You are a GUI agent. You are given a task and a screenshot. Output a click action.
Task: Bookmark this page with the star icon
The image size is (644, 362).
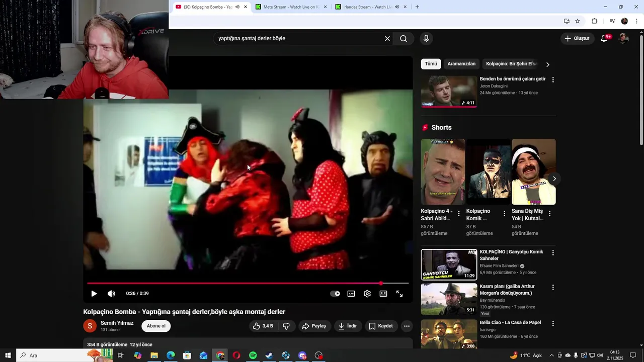(578, 21)
